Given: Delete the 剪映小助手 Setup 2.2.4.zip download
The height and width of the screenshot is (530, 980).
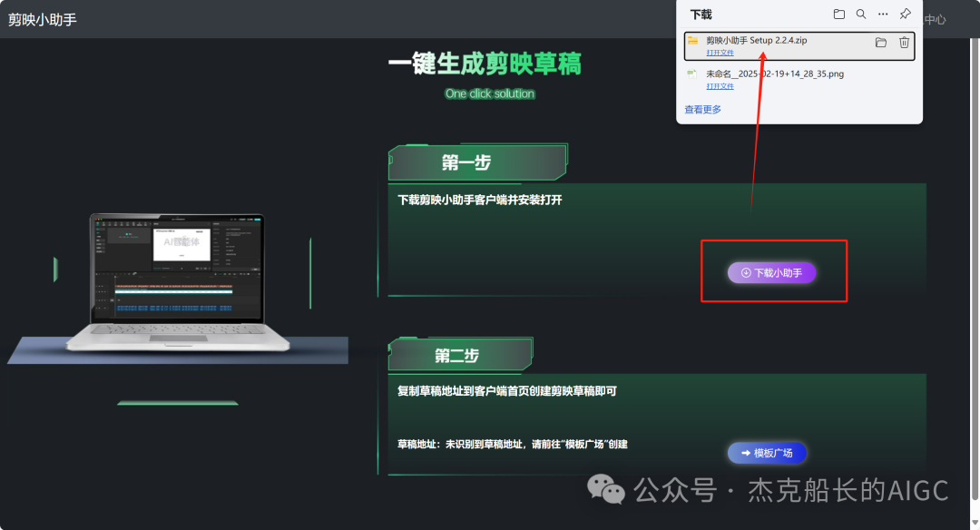Looking at the screenshot, I should pyautogui.click(x=904, y=43).
